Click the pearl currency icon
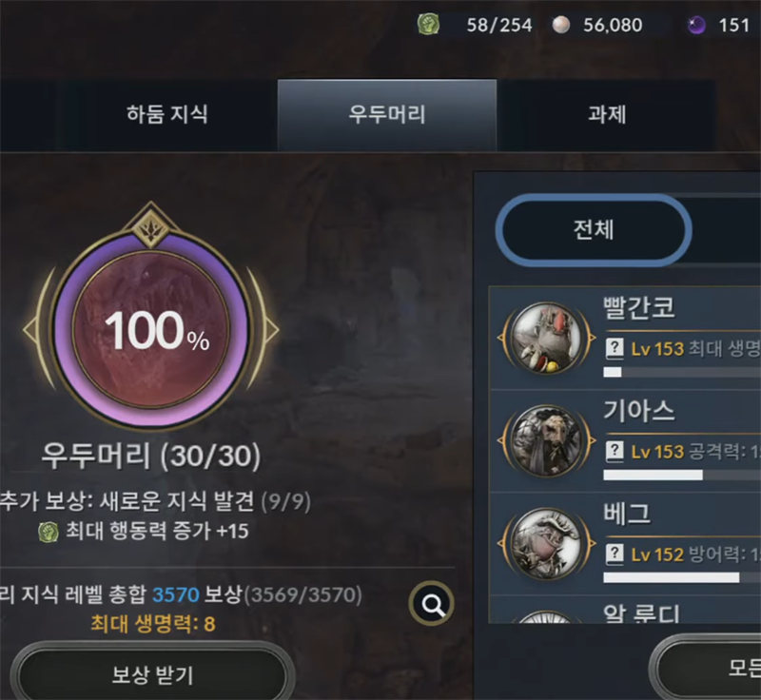This screenshot has height=700, width=761. tap(561, 25)
